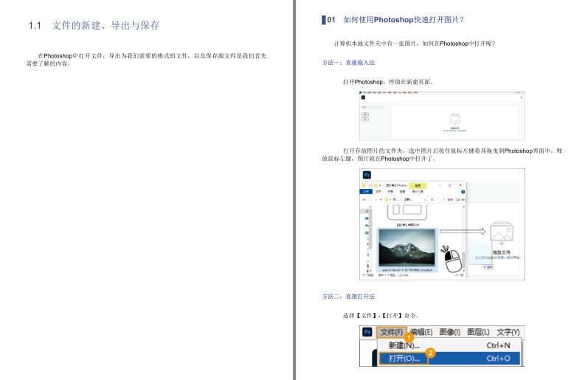Click the blue help icon in Explorer ribbon

click(x=463, y=192)
